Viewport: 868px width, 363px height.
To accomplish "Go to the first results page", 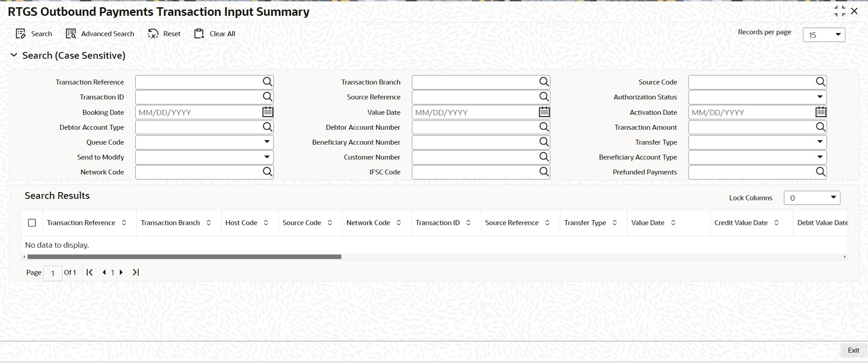I will 90,272.
